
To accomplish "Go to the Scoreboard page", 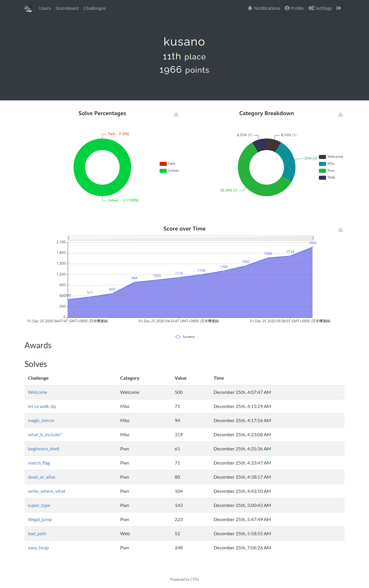I will [x=67, y=8].
